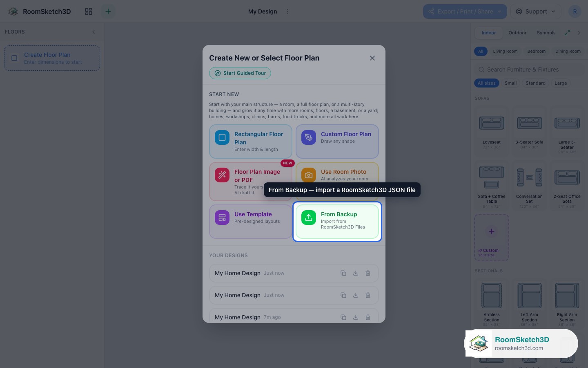Collapse the Floors panel with its chevron
The image size is (588, 368).
94,32
